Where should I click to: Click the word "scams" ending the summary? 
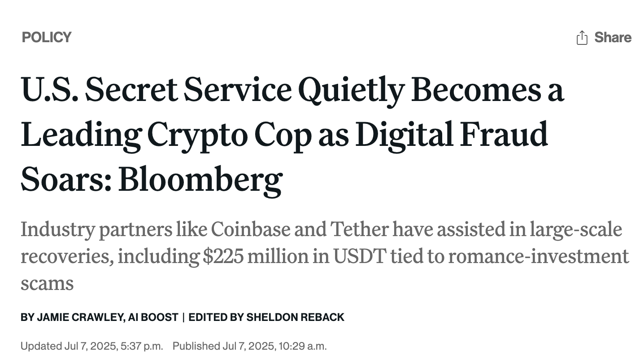[x=47, y=284]
